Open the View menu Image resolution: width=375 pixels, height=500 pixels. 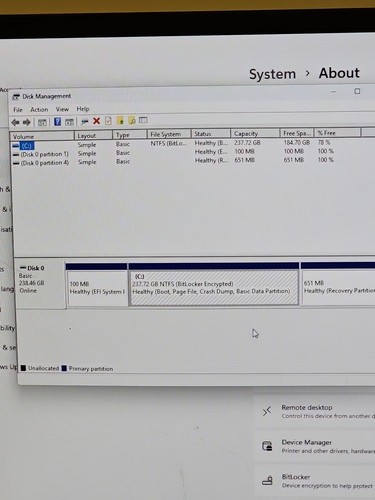62,109
